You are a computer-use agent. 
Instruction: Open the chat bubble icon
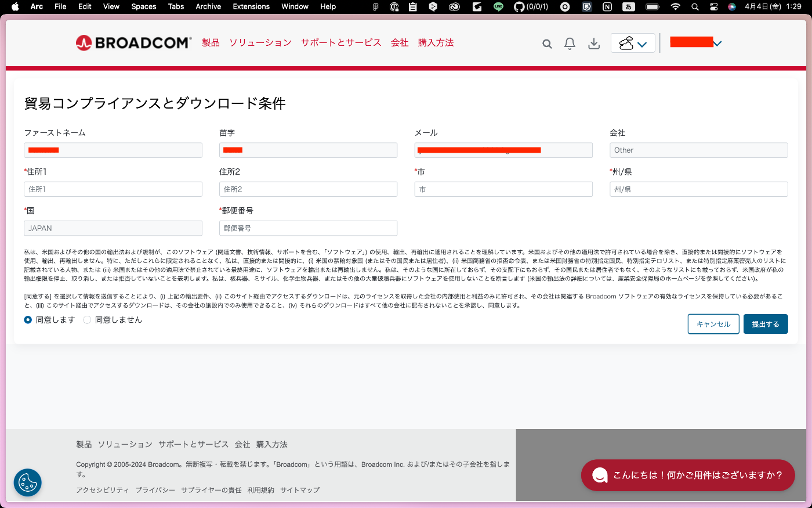click(x=600, y=475)
